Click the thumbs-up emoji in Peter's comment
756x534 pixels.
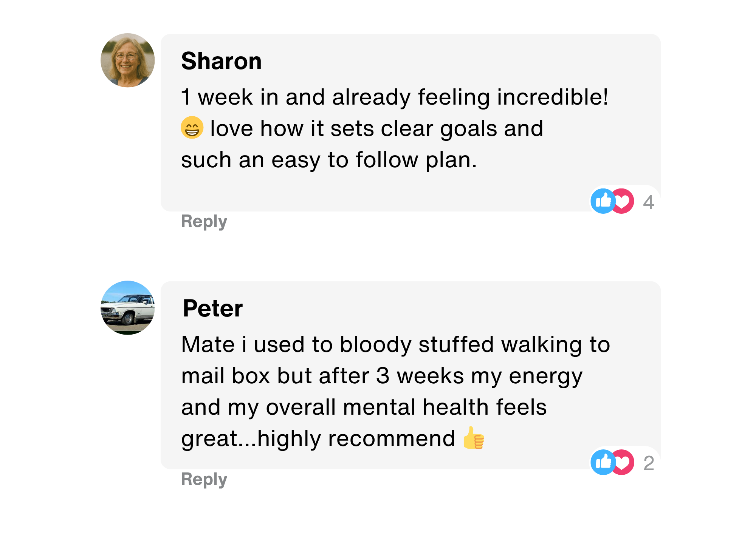[473, 438]
